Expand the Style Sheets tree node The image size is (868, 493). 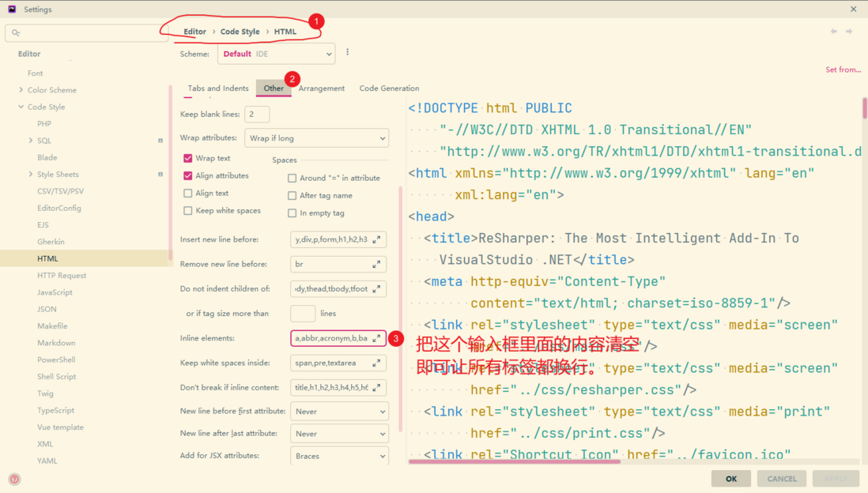pyautogui.click(x=31, y=175)
